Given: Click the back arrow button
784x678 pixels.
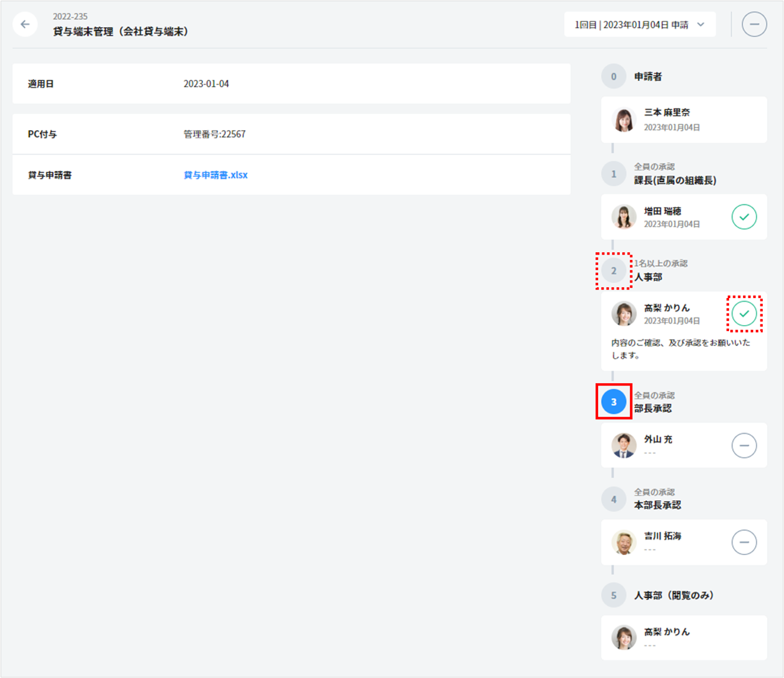Looking at the screenshot, I should point(25,25).
